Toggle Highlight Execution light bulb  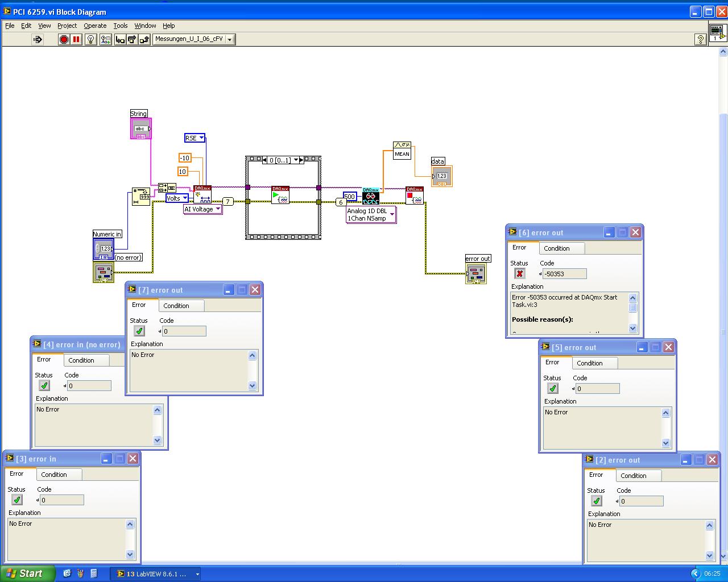pos(90,39)
